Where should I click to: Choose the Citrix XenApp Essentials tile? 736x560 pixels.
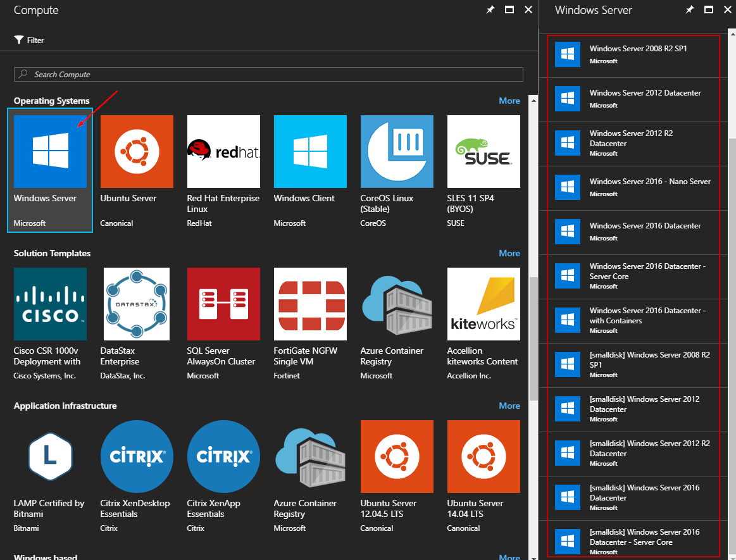(x=223, y=476)
